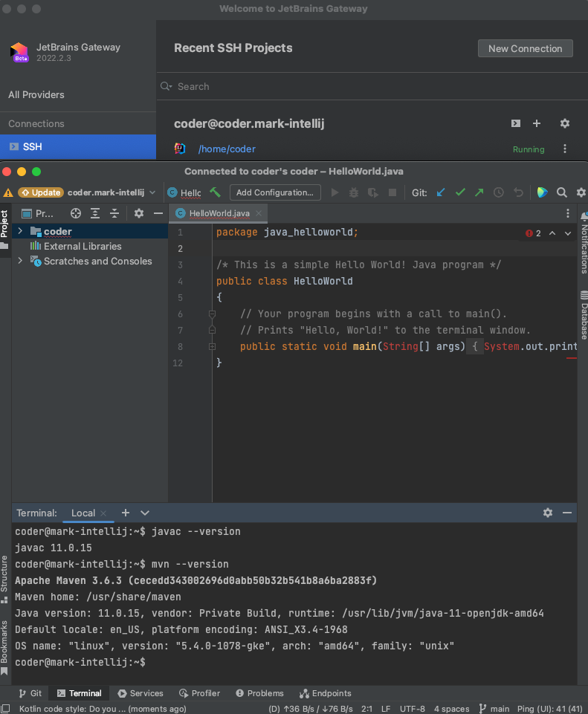
Task: Open Git history clock icon
Action: 499,192
